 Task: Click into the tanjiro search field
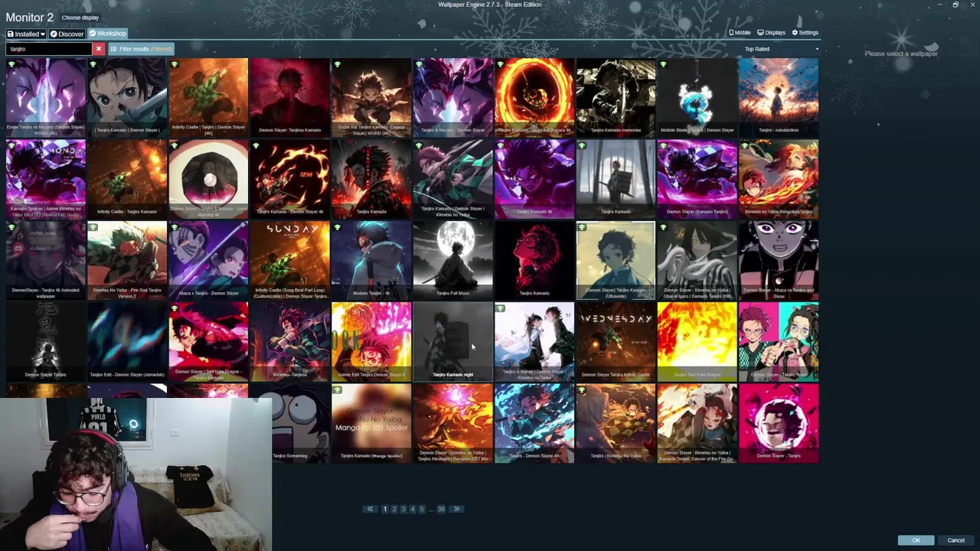pos(49,49)
